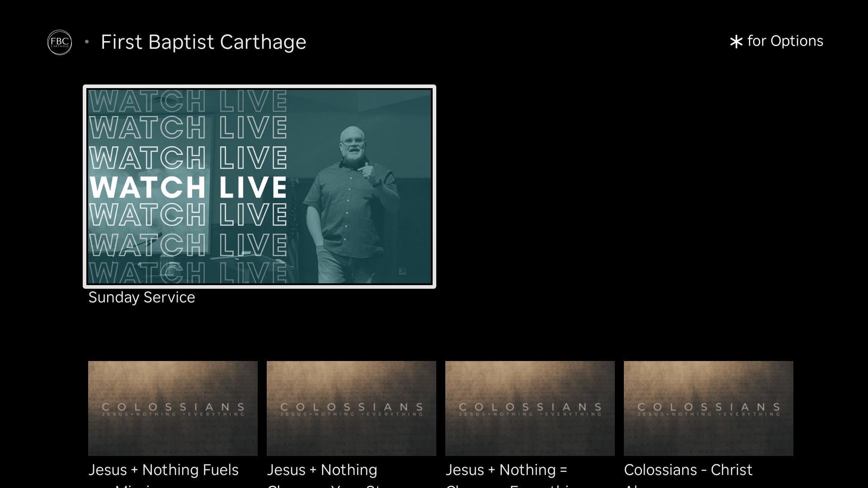Click the asterisk options icon
Viewport: 868px width, 488px height.
[736, 42]
